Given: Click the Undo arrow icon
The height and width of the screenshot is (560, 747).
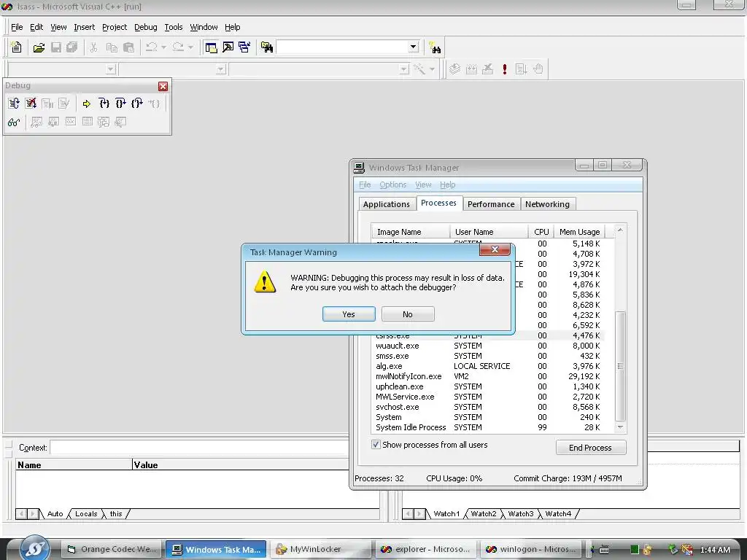Looking at the screenshot, I should tap(152, 47).
